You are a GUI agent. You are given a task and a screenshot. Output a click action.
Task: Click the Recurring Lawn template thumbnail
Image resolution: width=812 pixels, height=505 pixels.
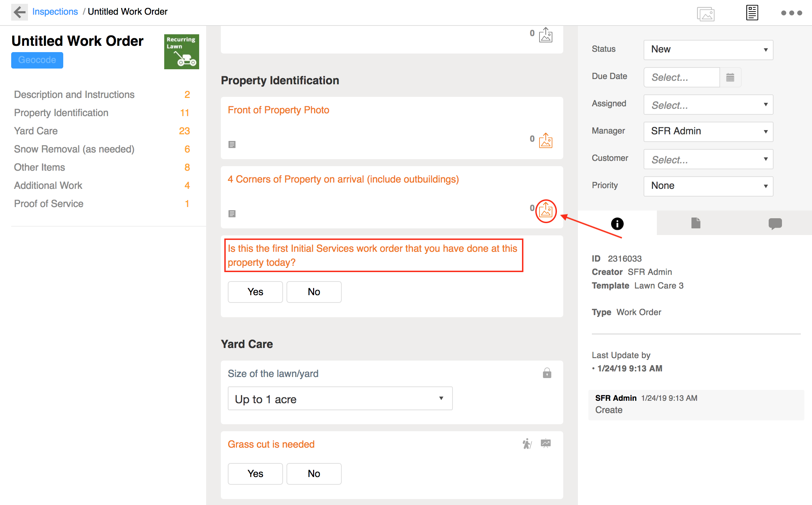click(181, 52)
